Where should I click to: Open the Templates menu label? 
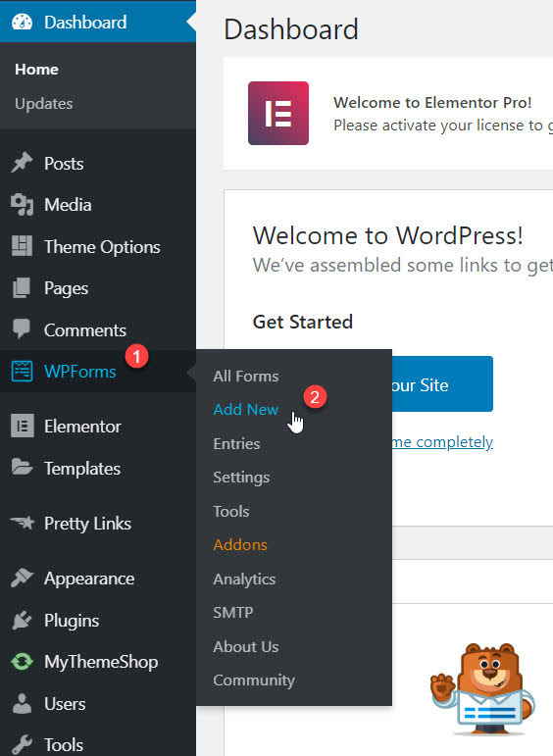(x=82, y=468)
